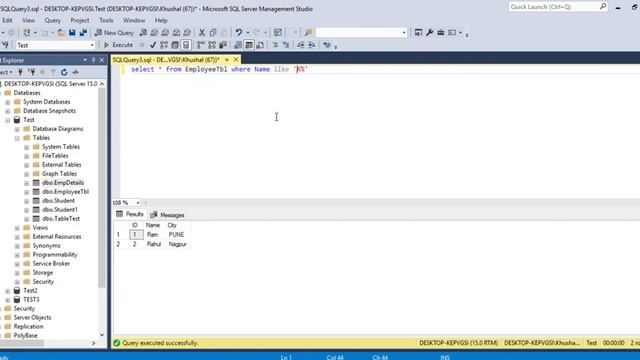
Task: Click the Cut scissors icon
Action: pyautogui.click(x=202, y=33)
